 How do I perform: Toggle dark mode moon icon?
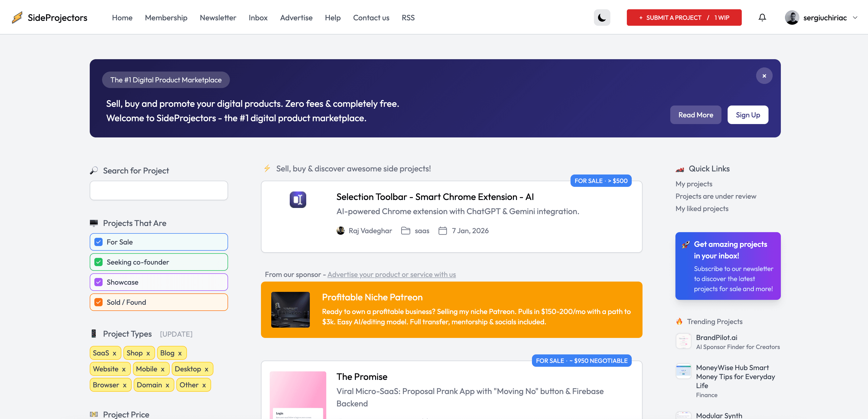[602, 18]
